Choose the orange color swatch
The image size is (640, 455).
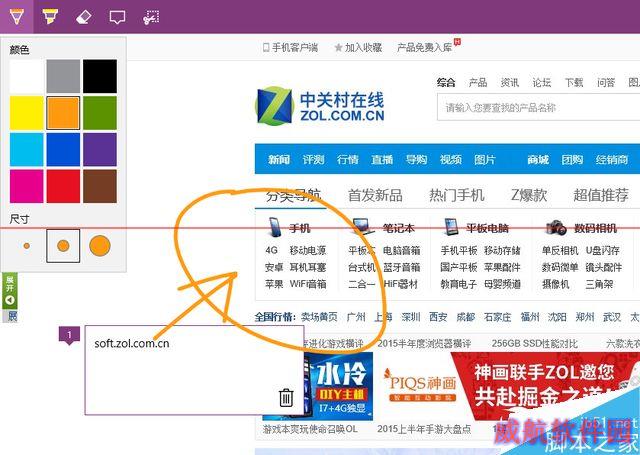coord(63,113)
